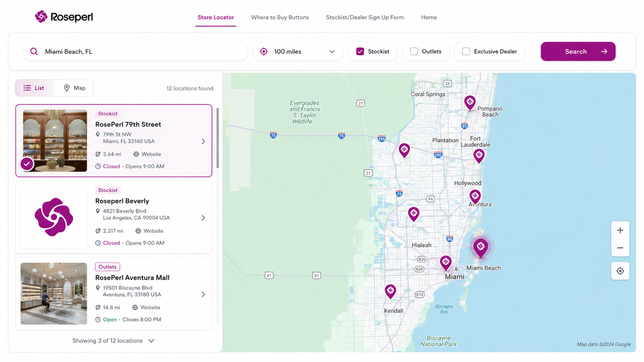Viewport: 644px width, 362px height.
Task: Click the '12 locations found' text
Action: (190, 88)
